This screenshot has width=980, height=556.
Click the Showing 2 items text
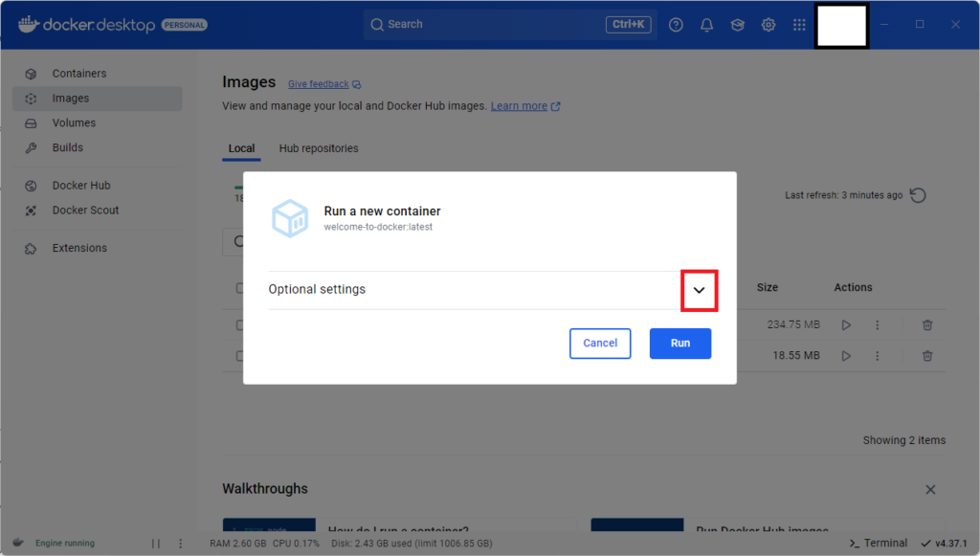pyautogui.click(x=904, y=440)
